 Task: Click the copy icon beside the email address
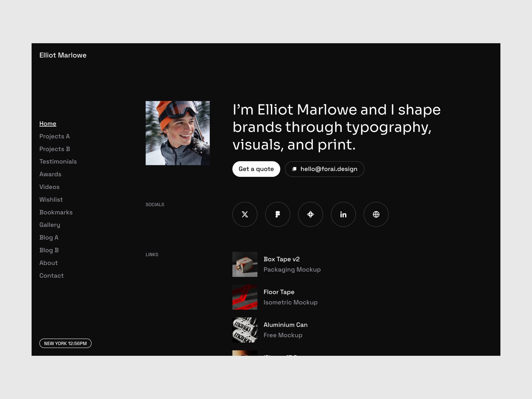(294, 169)
